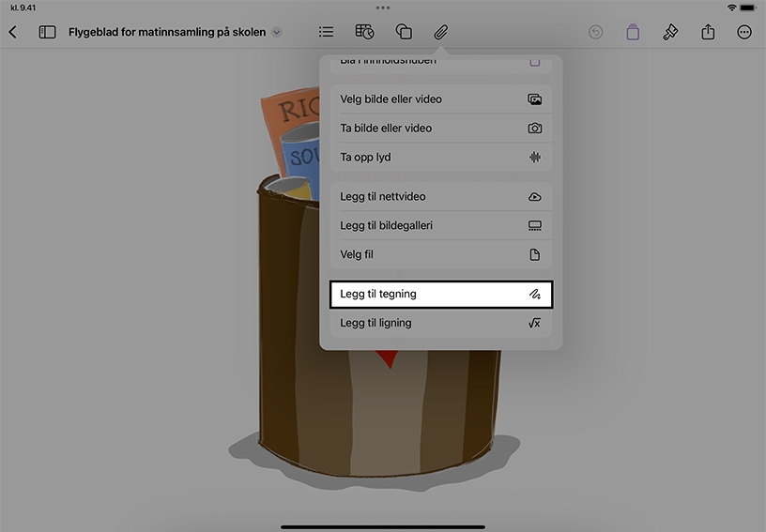The width and height of the screenshot is (766, 532).
Task: Tap the camera icon
Action: click(534, 129)
